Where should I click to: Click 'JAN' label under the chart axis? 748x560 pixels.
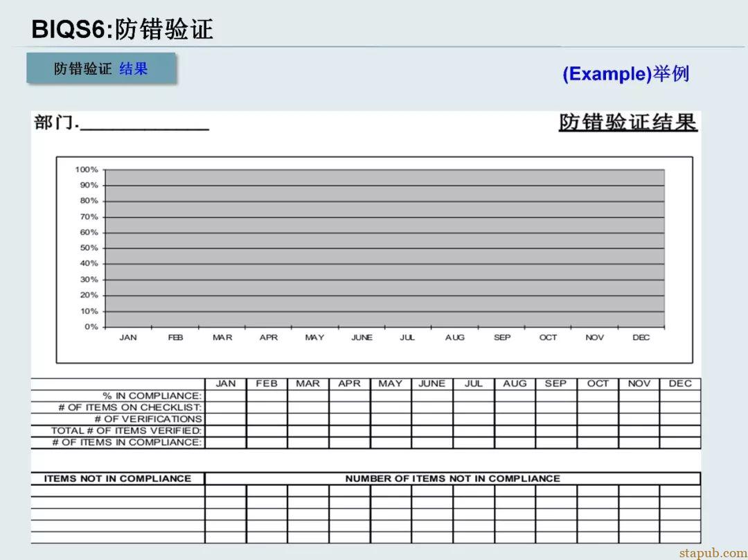[128, 337]
